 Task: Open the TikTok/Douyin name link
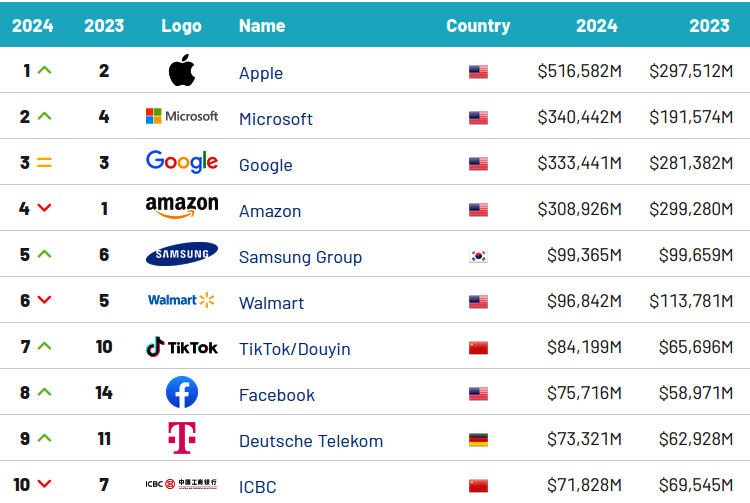tap(294, 349)
